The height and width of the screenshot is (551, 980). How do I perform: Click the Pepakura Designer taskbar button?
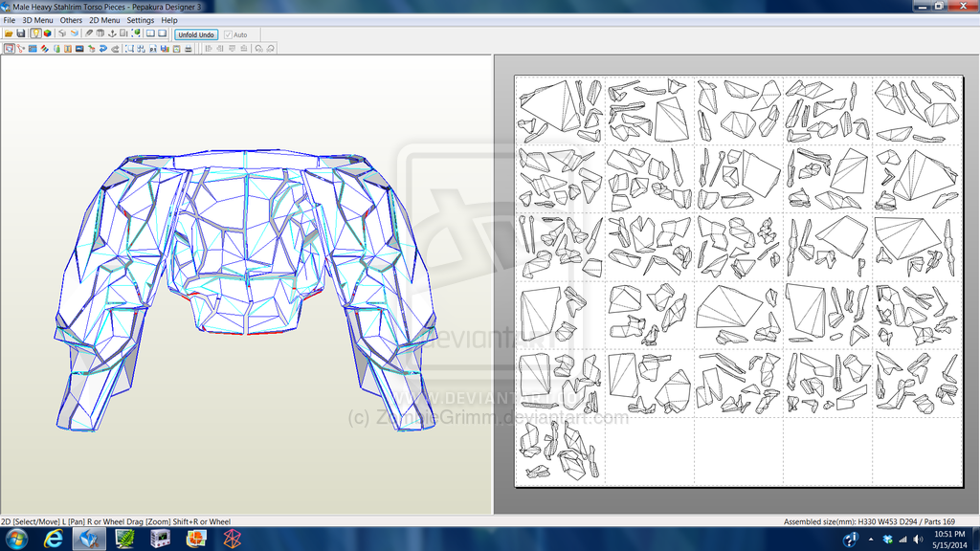[89, 539]
